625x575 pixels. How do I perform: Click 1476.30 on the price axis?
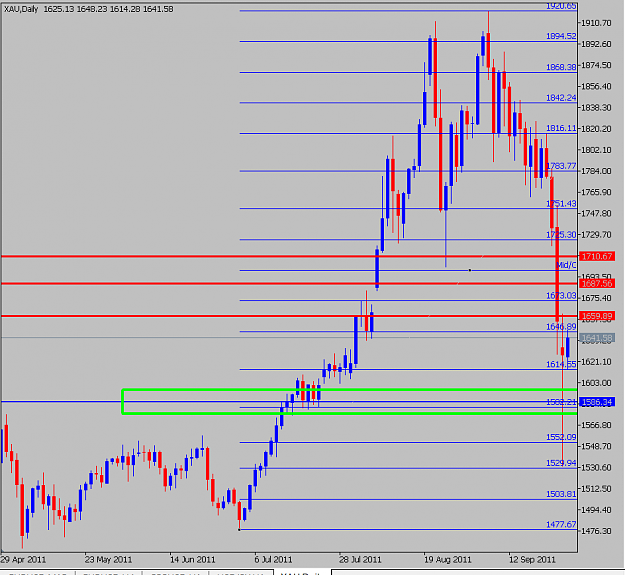(596, 531)
